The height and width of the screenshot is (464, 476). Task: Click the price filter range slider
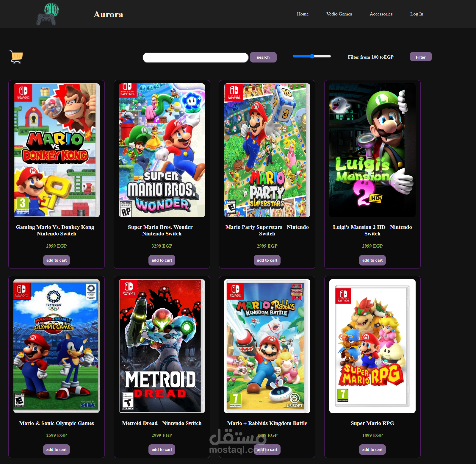click(x=312, y=56)
